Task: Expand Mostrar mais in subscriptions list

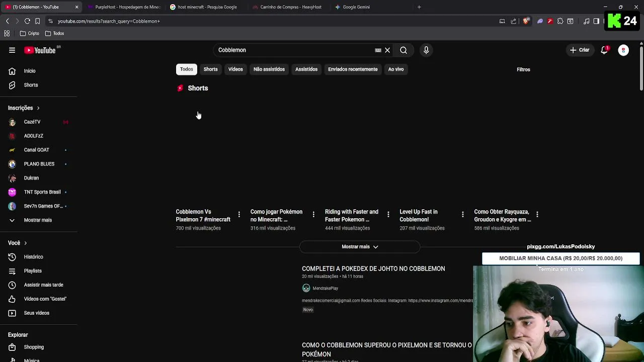Action: [39, 220]
